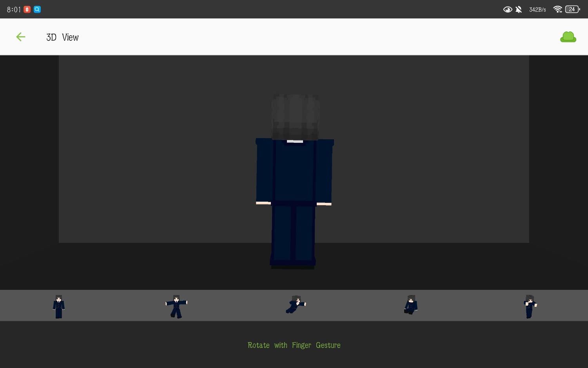The image size is (588, 368).
Task: Click the 3D skin model
Action: [x=294, y=182]
